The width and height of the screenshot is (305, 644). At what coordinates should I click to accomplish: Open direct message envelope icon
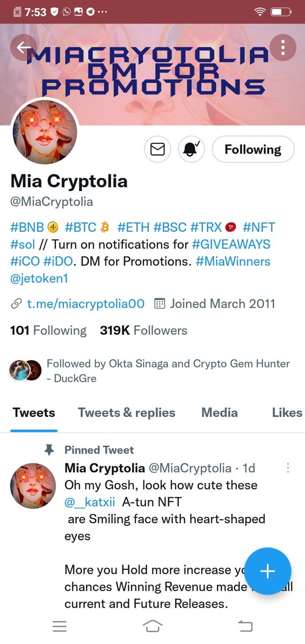pos(157,149)
